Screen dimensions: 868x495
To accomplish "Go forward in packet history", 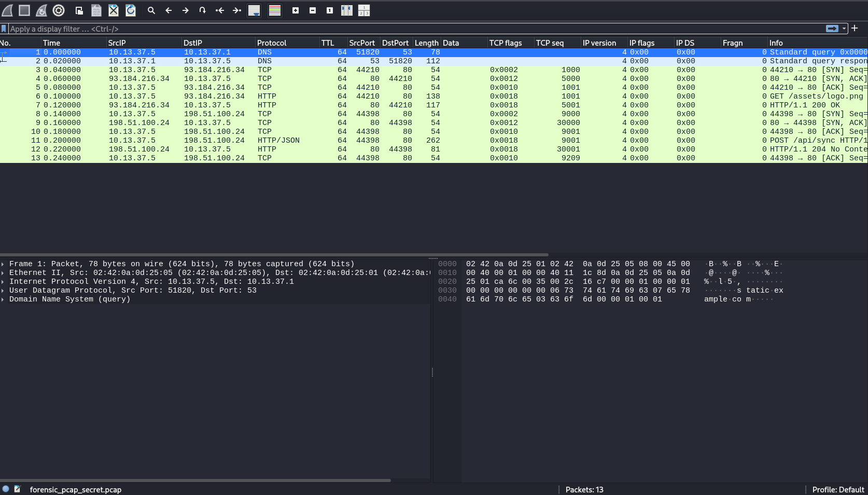I will (186, 10).
